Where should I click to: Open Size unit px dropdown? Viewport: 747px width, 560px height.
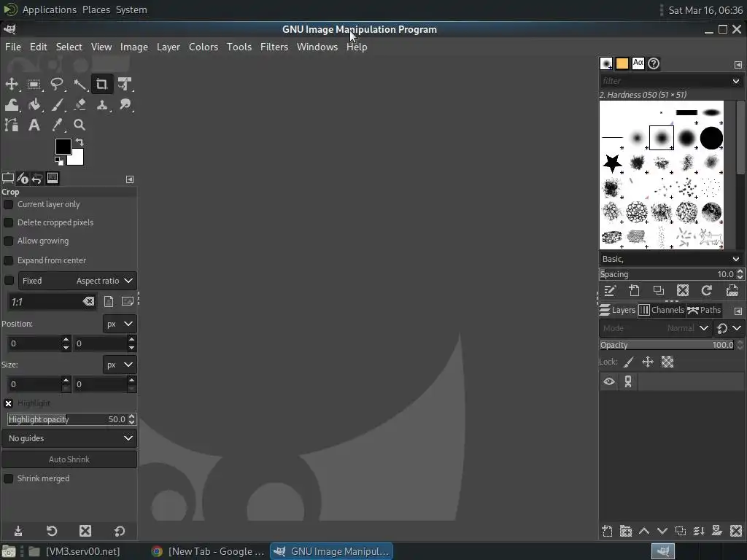(120, 365)
